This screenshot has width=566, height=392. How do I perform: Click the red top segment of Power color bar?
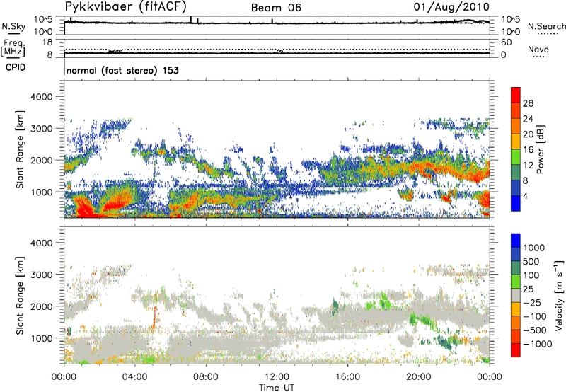(516, 96)
